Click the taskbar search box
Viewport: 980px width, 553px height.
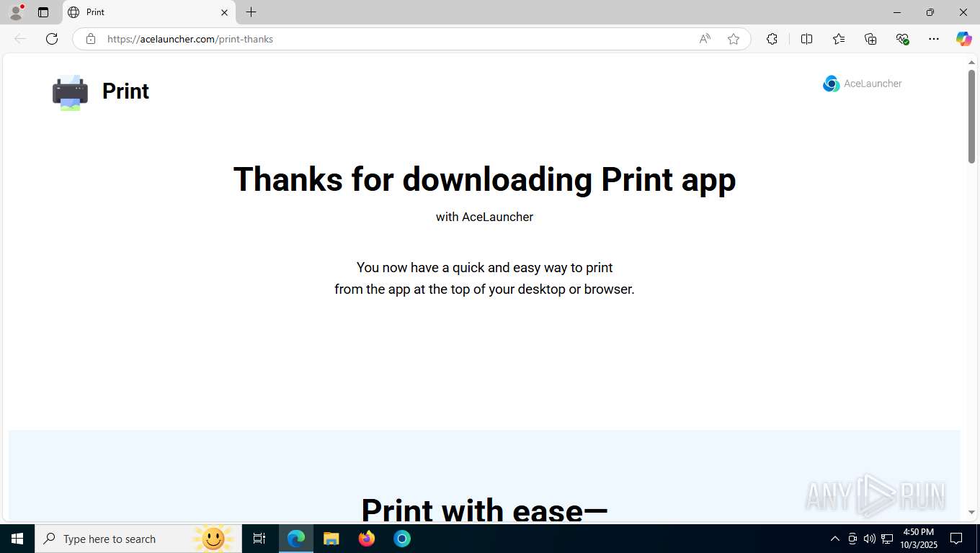pyautogui.click(x=138, y=539)
